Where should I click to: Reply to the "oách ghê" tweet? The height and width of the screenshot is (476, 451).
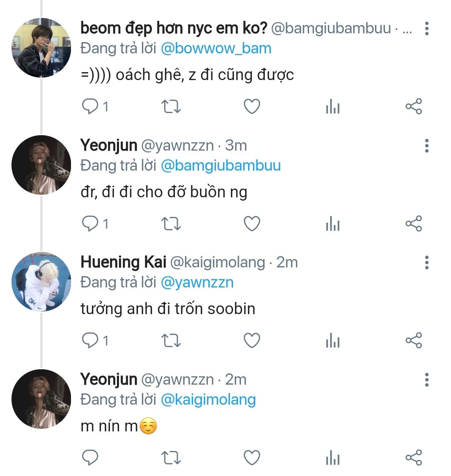90,107
